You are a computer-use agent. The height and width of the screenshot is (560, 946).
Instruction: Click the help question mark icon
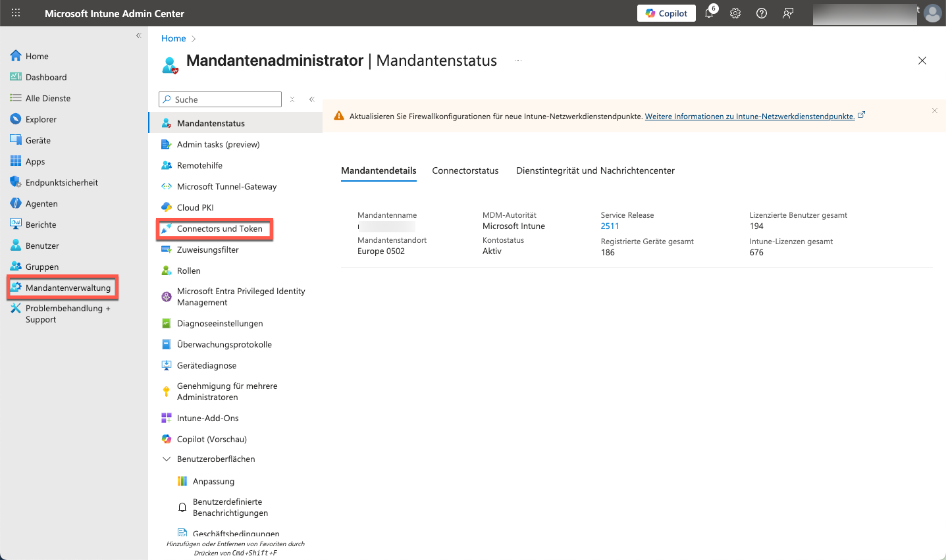pos(762,13)
